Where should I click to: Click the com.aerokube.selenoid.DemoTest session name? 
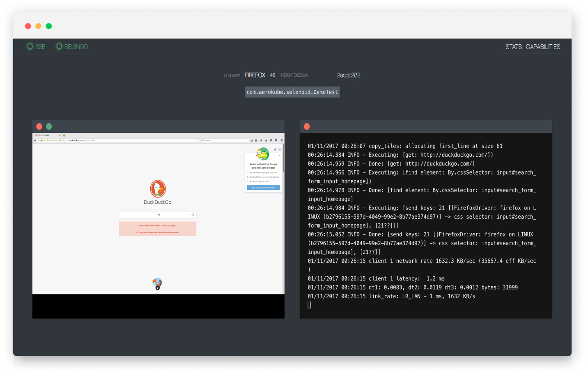click(292, 92)
